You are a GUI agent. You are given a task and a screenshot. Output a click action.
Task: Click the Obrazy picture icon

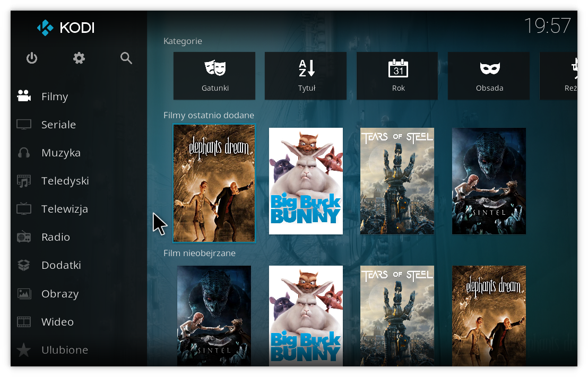pos(24,293)
